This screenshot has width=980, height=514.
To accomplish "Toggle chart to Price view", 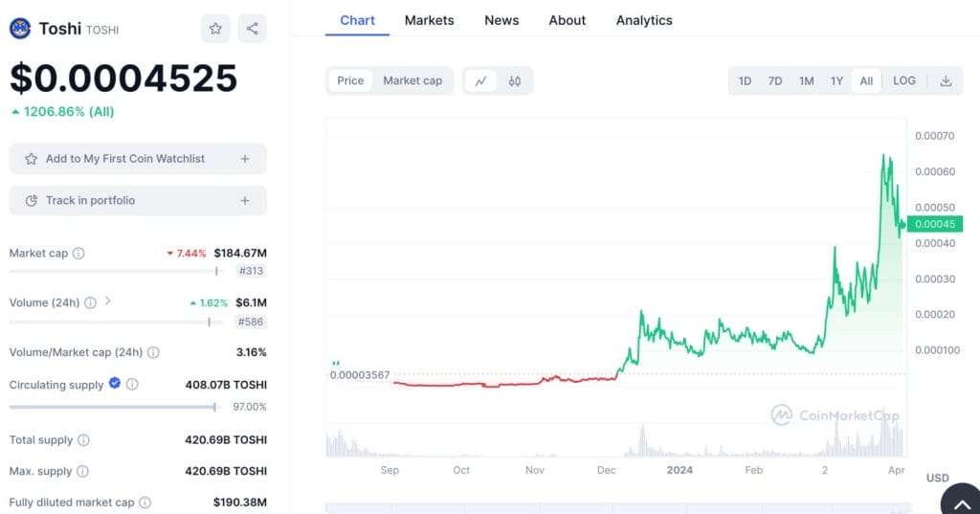I will (x=350, y=81).
